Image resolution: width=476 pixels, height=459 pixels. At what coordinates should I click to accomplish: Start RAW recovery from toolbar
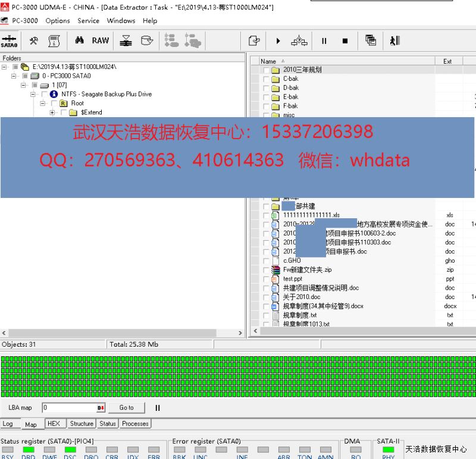point(100,40)
